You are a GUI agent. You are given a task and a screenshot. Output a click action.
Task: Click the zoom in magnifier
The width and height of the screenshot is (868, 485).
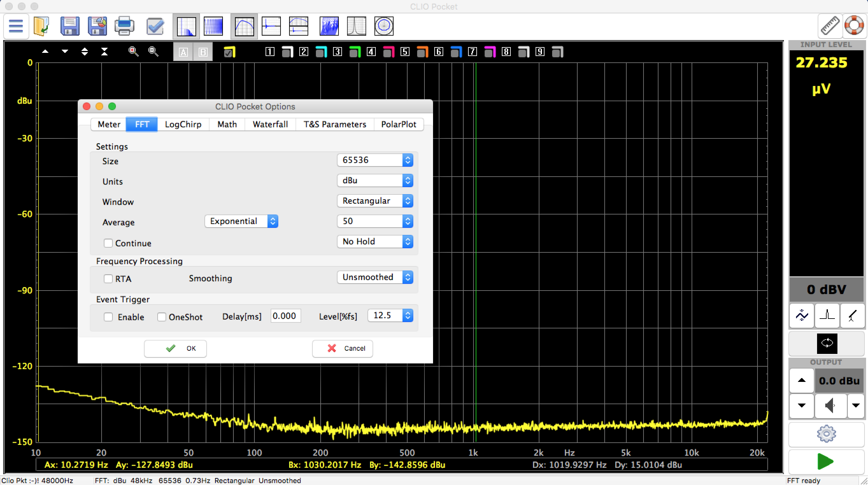[x=133, y=52]
